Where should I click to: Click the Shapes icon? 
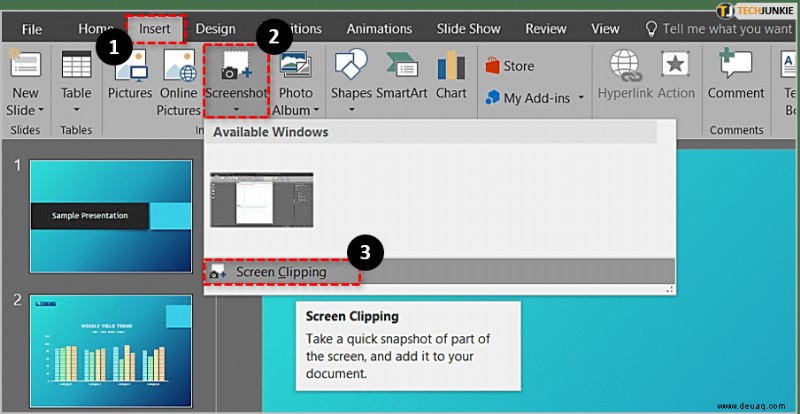351,64
